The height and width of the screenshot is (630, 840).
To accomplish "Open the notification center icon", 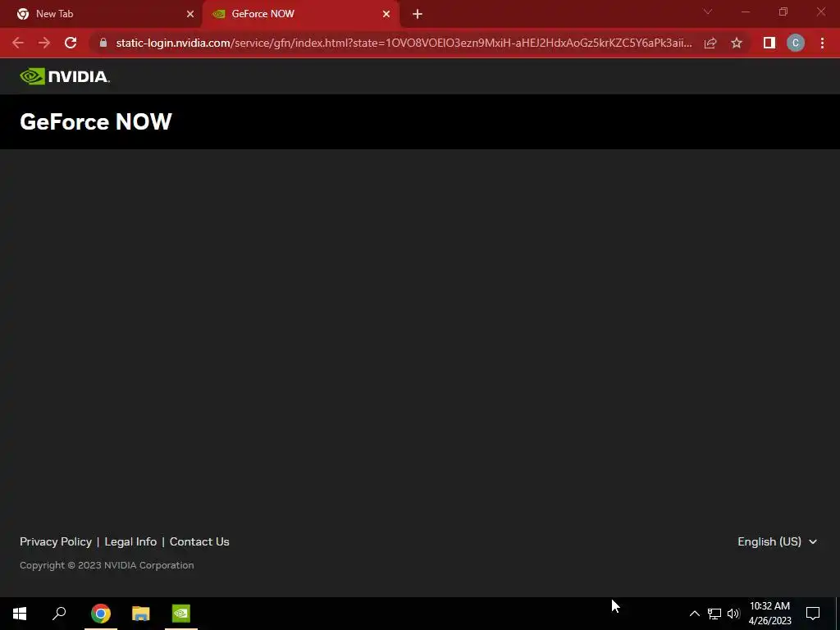I will (813, 614).
